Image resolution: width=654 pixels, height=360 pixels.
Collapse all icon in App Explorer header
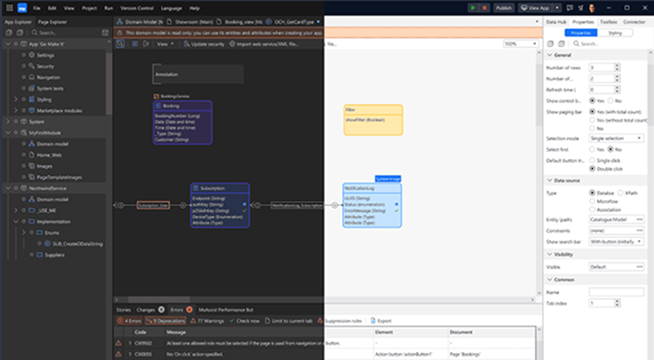9,33
